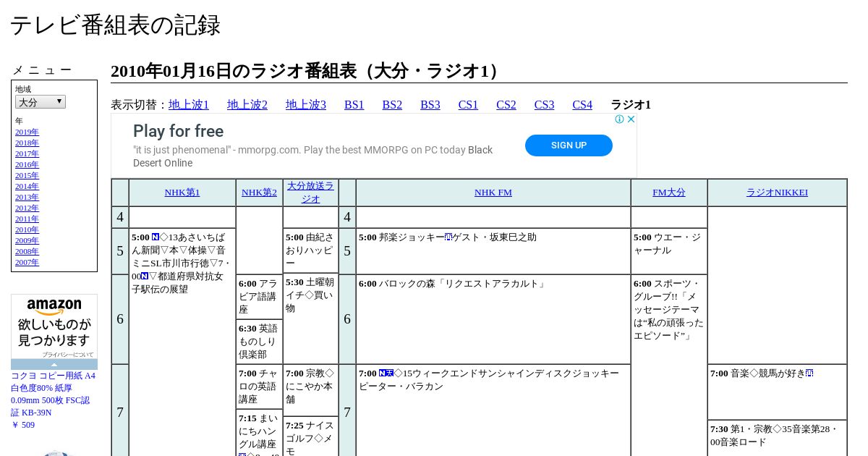Close the Black Desert ad

click(x=631, y=119)
